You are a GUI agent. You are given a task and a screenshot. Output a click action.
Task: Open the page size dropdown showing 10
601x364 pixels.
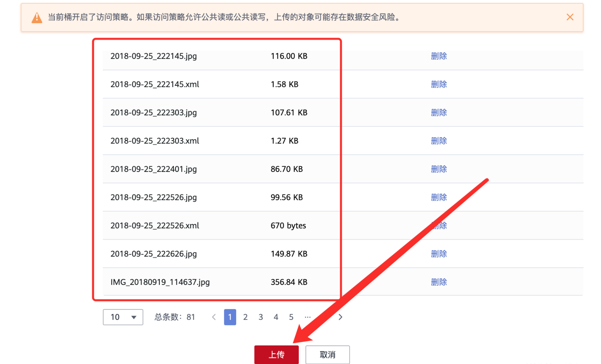coord(123,317)
